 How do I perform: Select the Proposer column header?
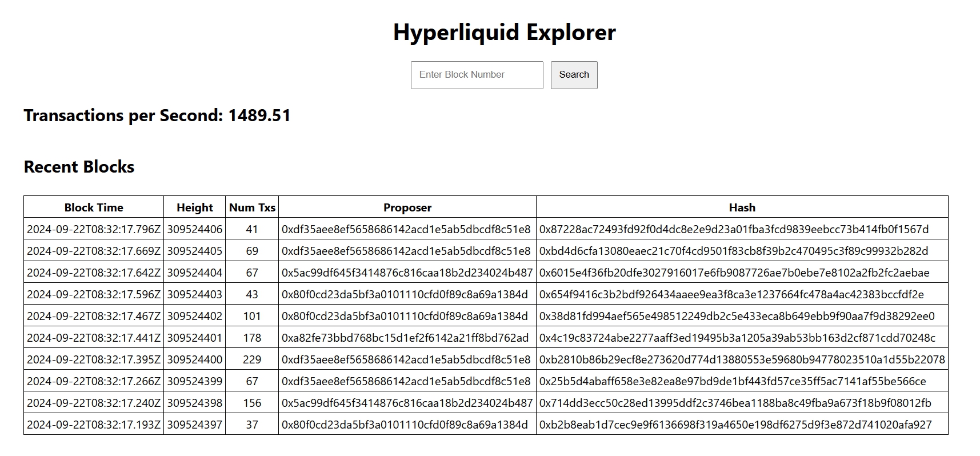click(x=407, y=207)
